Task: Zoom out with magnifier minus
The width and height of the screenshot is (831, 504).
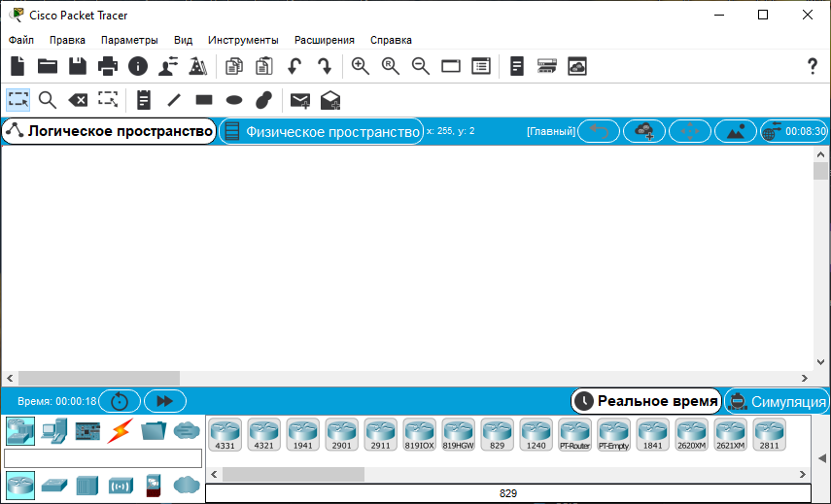Action: click(421, 66)
